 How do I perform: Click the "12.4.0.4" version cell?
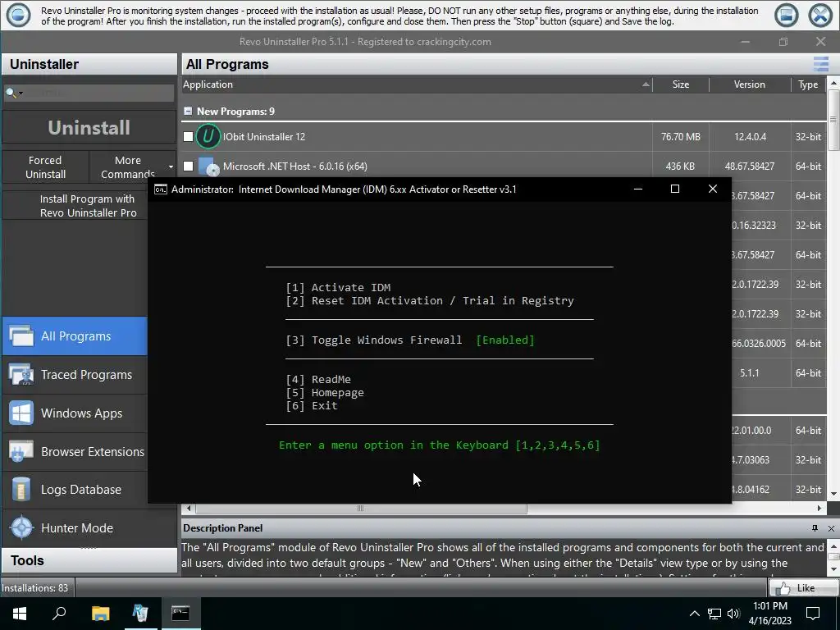[x=750, y=137]
